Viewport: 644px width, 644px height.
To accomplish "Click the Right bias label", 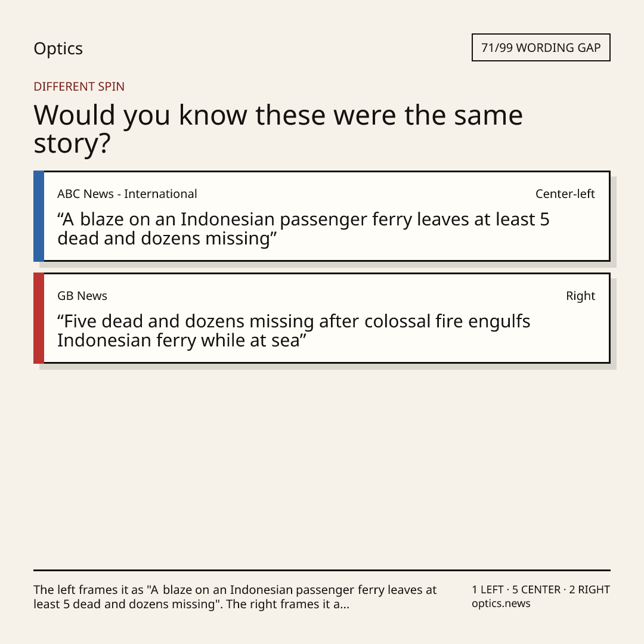I will coord(580,296).
